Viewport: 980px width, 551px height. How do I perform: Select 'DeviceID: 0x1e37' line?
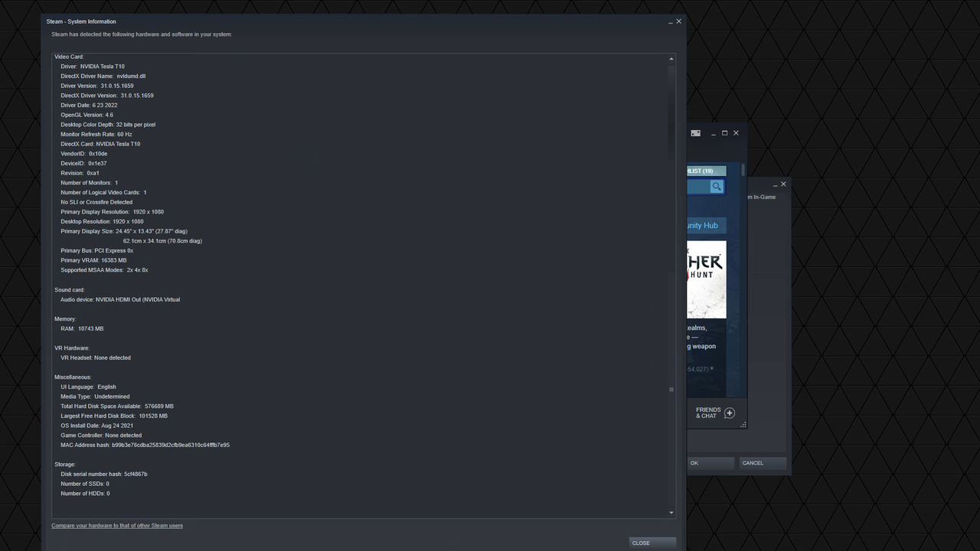tap(83, 164)
